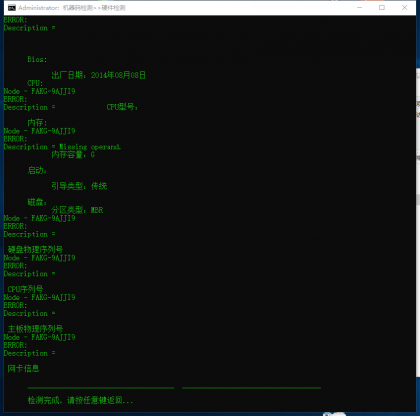
Task: Click the '检测完成, 请按任意键返回...' prompt
Action: [x=80, y=400]
